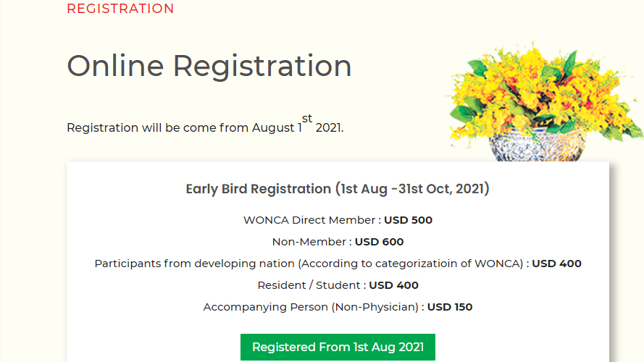Select the Online Registration heading

(x=209, y=66)
